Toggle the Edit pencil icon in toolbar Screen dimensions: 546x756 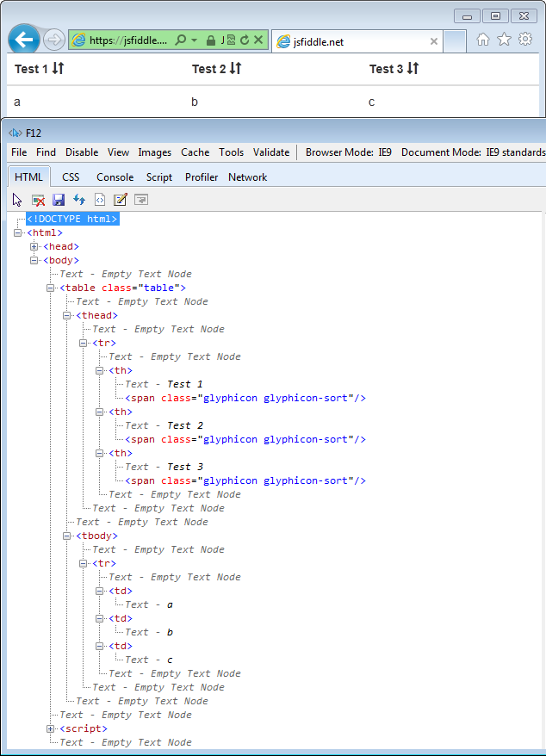click(120, 200)
